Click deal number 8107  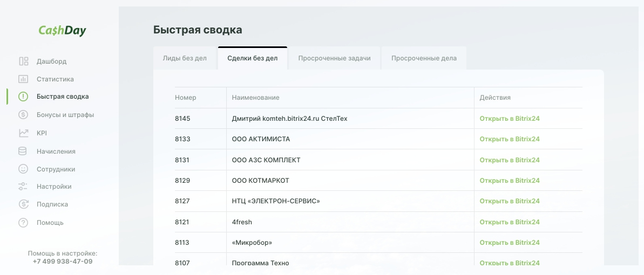click(x=182, y=263)
